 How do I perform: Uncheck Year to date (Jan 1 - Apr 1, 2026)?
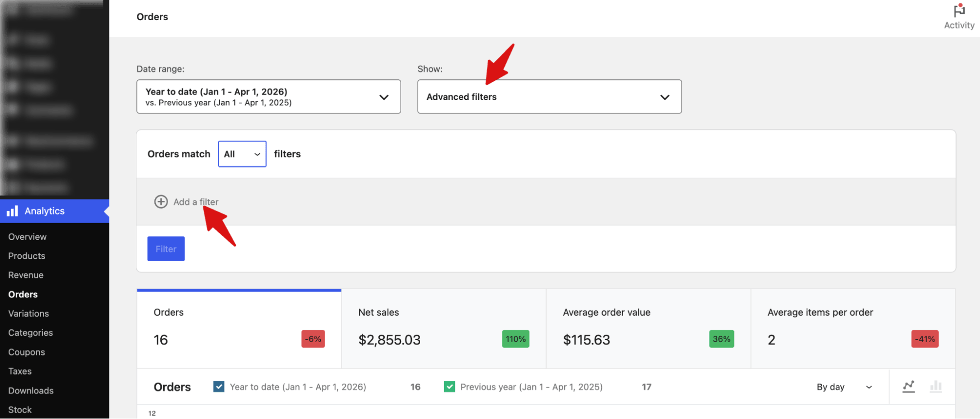tap(219, 387)
